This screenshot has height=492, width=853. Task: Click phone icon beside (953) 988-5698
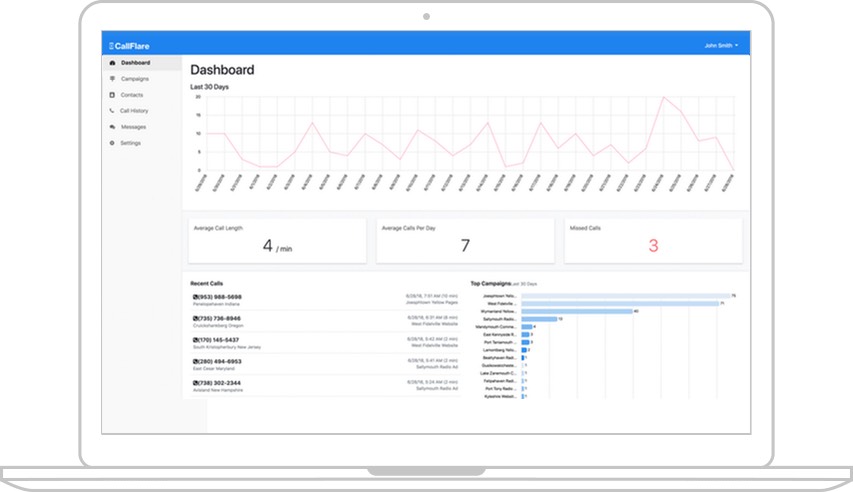click(195, 297)
